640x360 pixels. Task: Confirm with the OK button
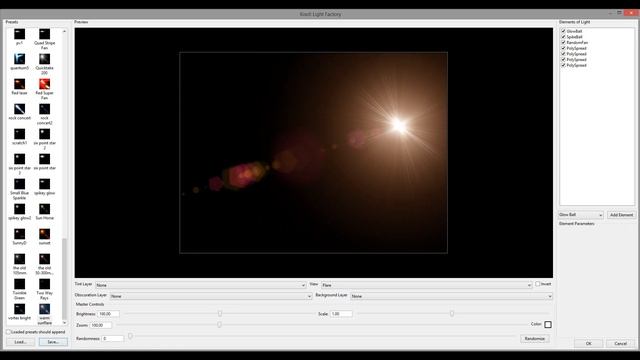click(x=589, y=343)
